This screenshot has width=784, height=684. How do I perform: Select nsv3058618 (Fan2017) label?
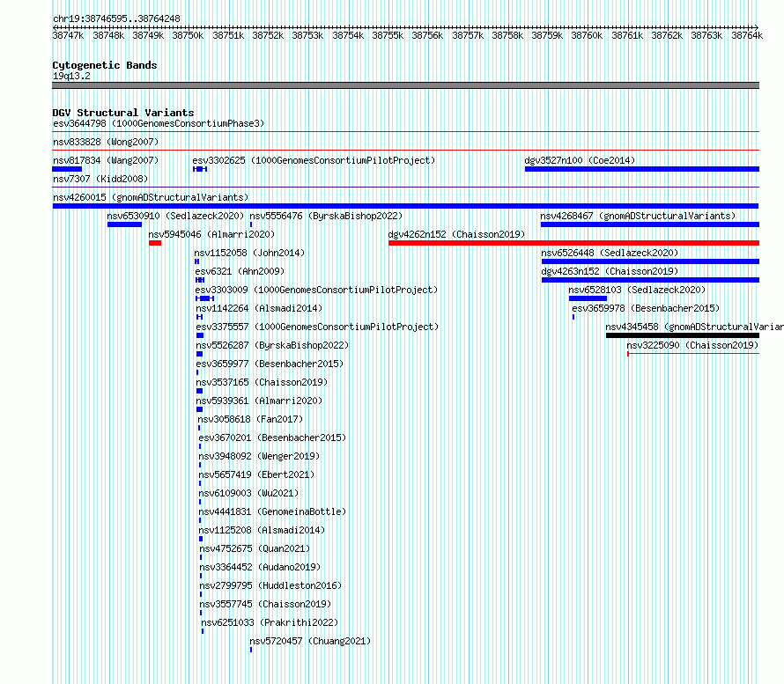pos(250,419)
